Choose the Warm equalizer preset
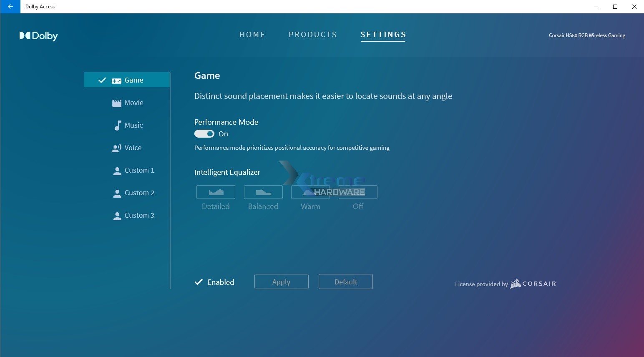 coord(310,192)
